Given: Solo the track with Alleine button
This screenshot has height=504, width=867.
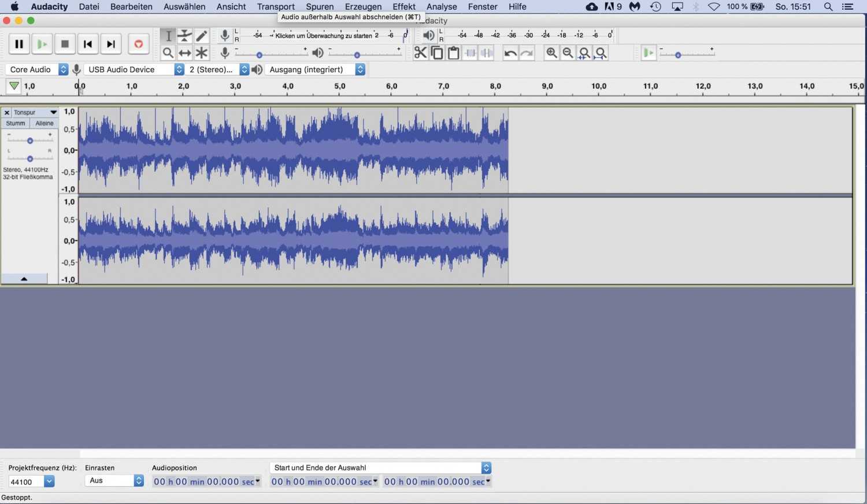Looking at the screenshot, I should (45, 123).
